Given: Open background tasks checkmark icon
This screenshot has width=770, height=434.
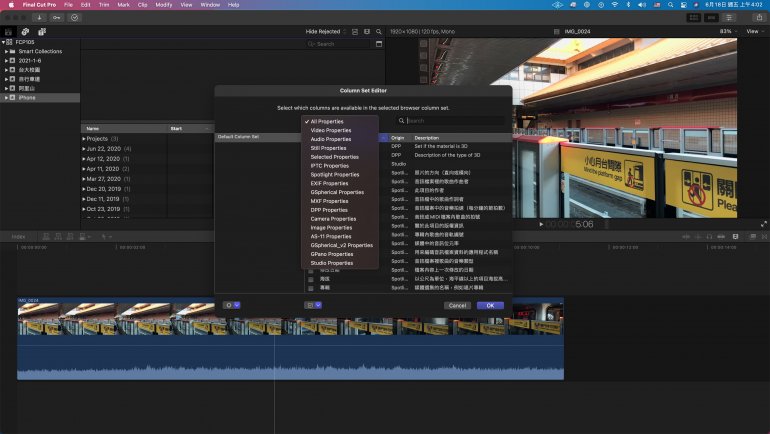Looking at the screenshot, I should [x=75, y=17].
